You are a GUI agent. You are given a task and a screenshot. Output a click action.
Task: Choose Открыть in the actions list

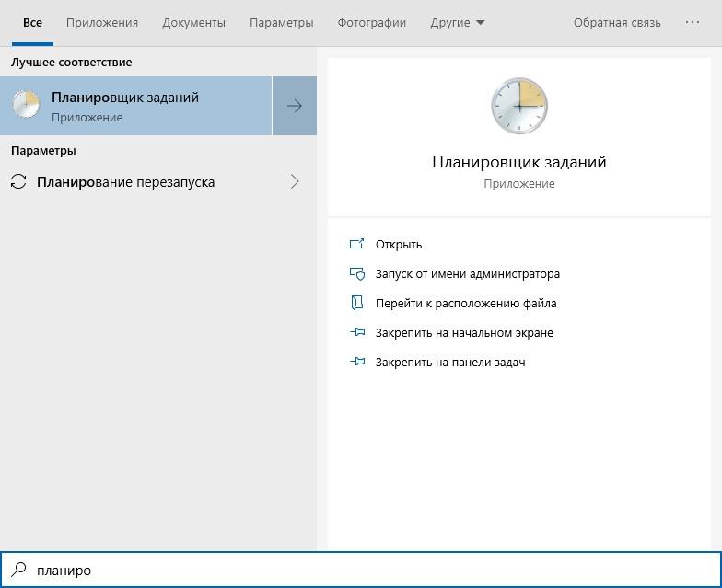tap(399, 245)
